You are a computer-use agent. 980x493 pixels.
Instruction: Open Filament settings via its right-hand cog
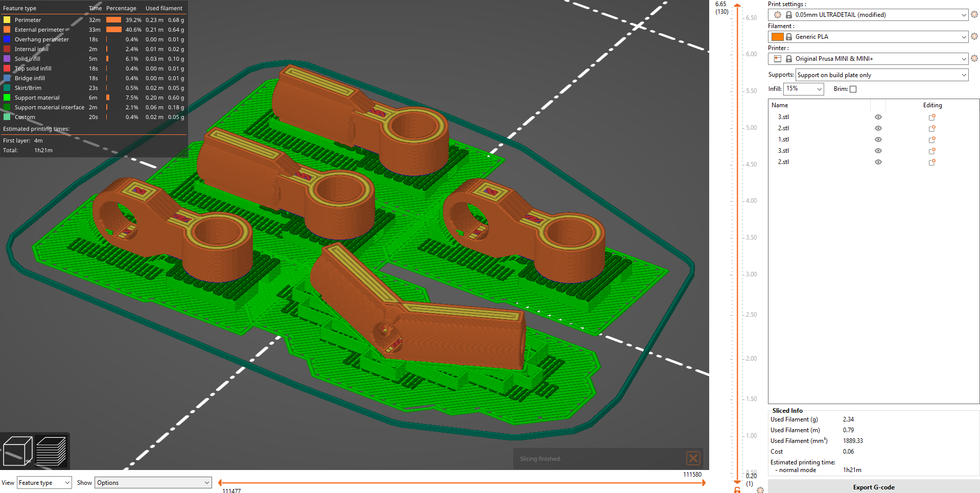tap(974, 37)
